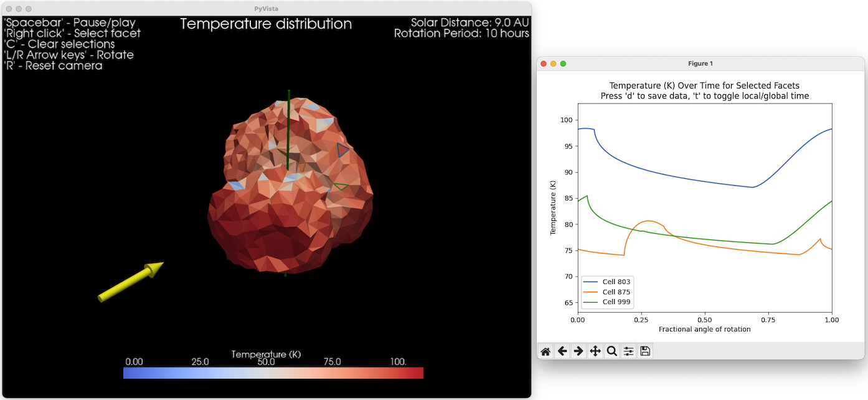Select the blue-outlined facet on the asteroid
Image resolution: width=868 pixels, height=400 pixels.
tap(342, 150)
